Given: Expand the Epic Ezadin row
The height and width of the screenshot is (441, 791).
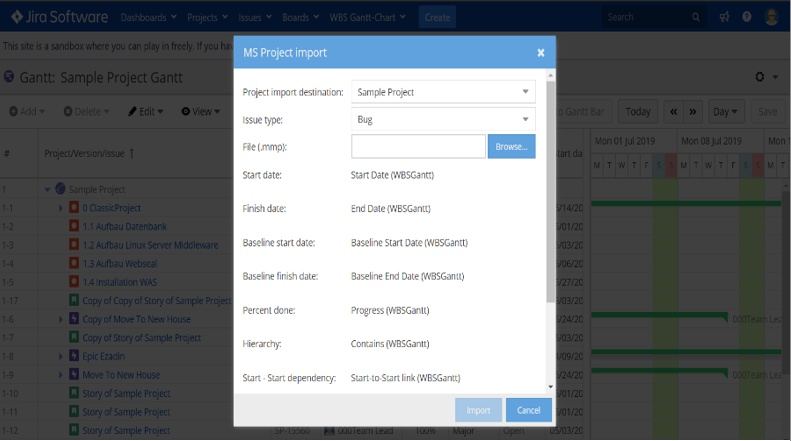Looking at the screenshot, I should coord(61,356).
